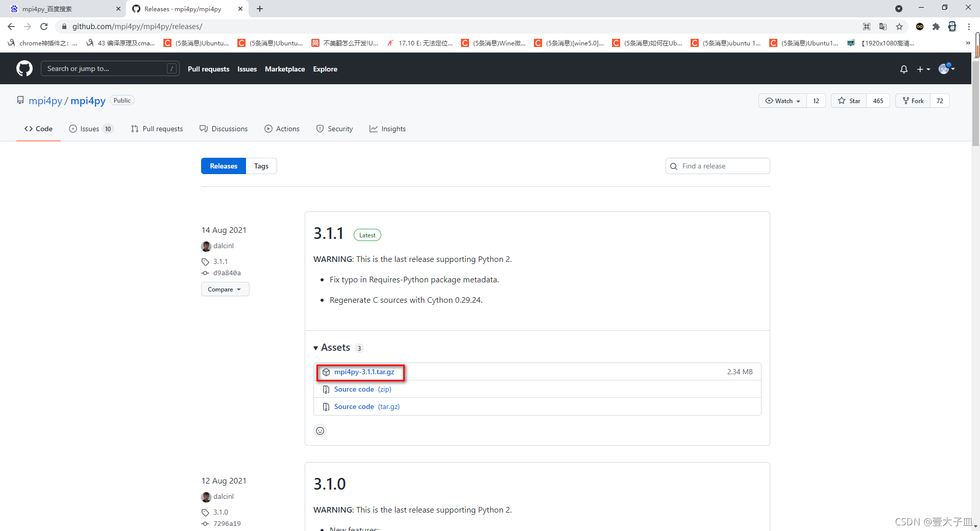The width and height of the screenshot is (980, 531).
Task: Click the translate page icon in the address bar
Action: coord(883,27)
